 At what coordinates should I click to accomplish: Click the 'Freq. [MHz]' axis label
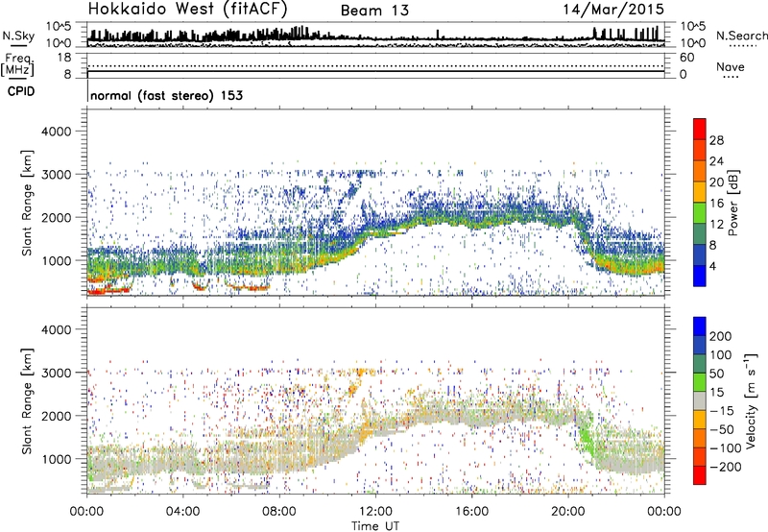pyautogui.click(x=18, y=65)
